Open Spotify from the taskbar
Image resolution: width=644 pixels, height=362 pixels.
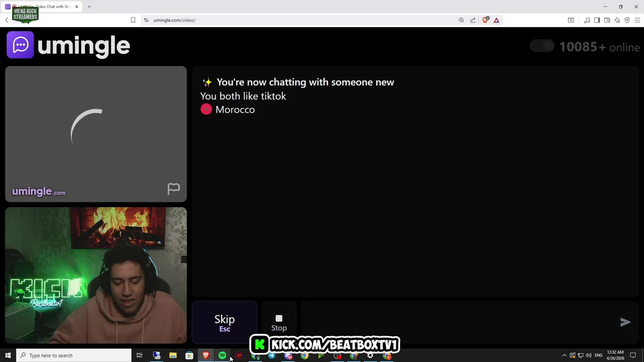(222, 355)
